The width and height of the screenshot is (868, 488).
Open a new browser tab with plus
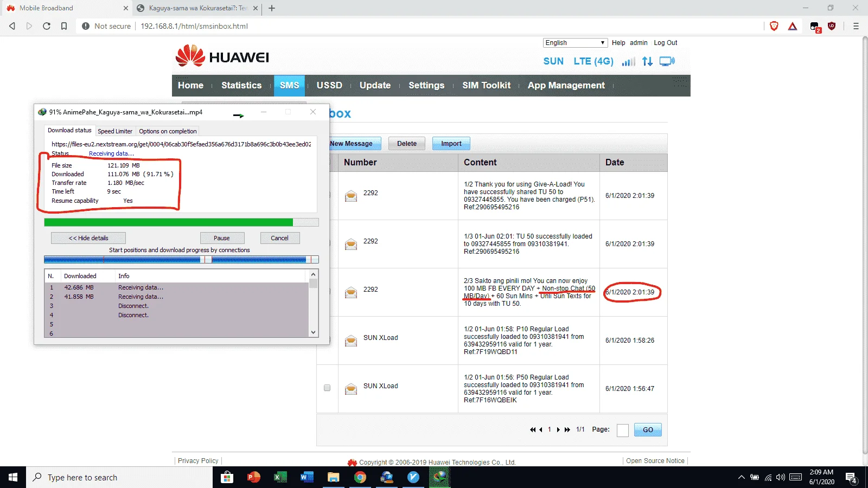click(272, 8)
